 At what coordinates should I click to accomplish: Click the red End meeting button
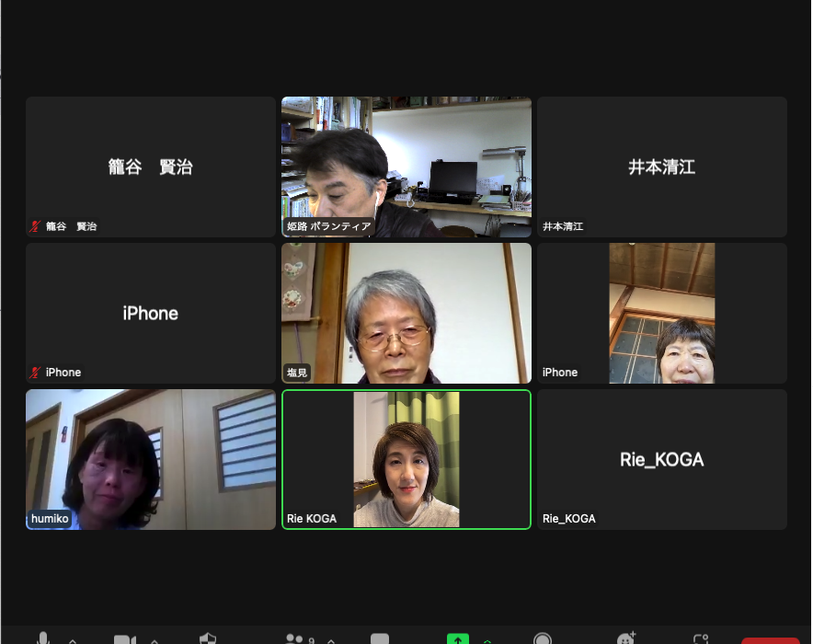tap(771, 640)
